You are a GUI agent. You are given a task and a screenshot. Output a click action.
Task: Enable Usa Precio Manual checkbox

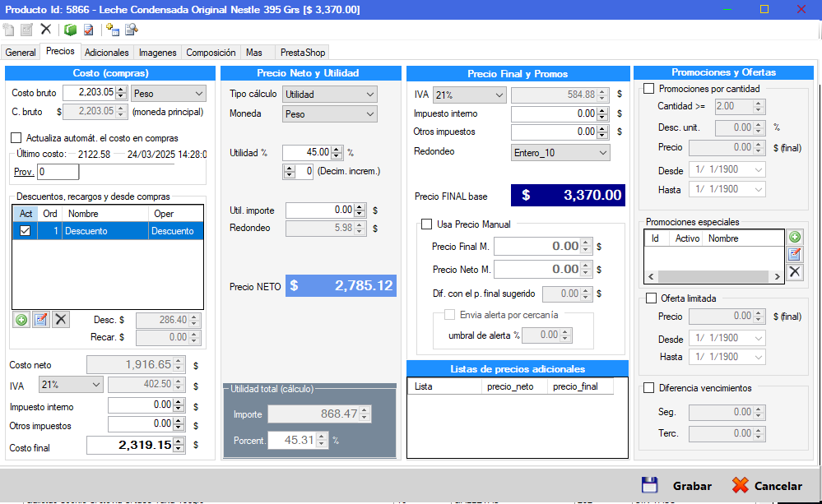coord(427,224)
